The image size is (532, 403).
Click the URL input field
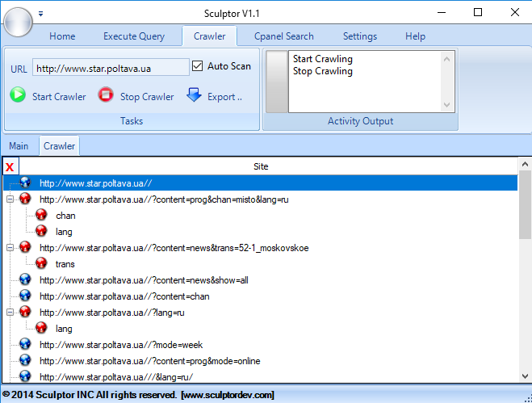point(111,68)
